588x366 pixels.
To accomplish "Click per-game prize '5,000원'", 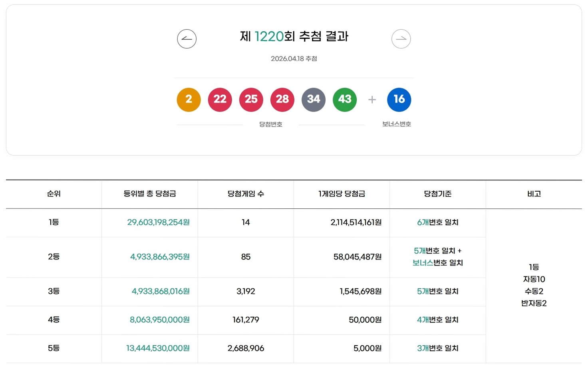I will 367,348.
